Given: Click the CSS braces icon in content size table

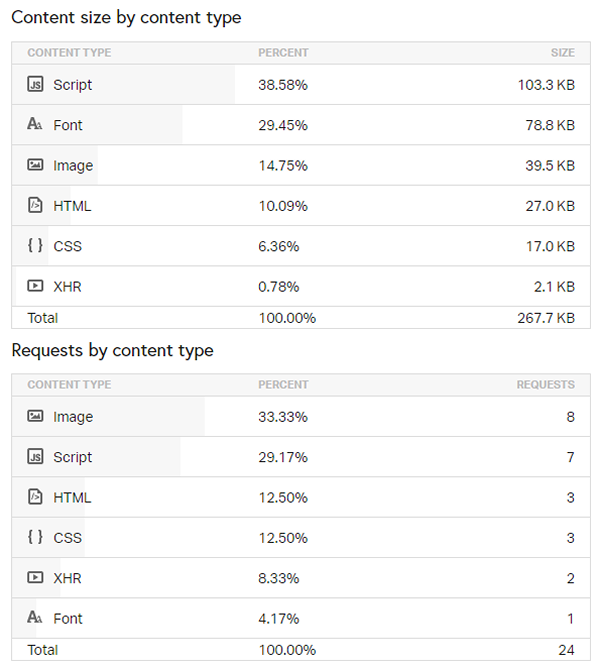Looking at the screenshot, I should pos(35,245).
